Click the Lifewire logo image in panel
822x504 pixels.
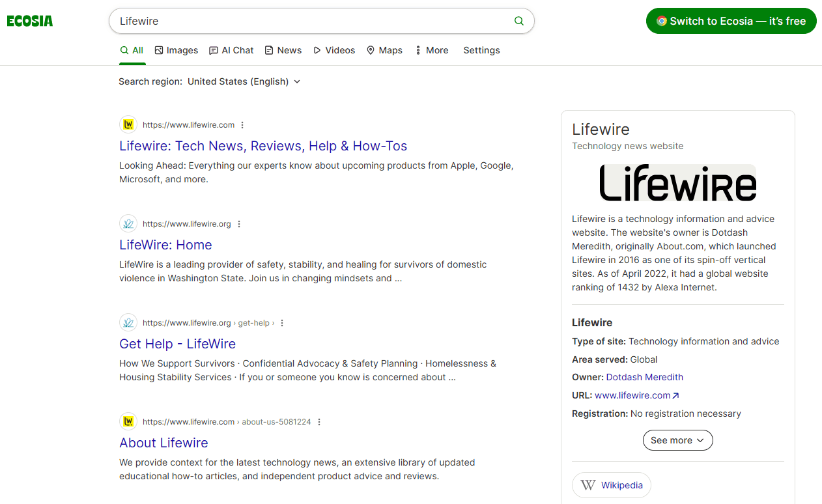[677, 182]
